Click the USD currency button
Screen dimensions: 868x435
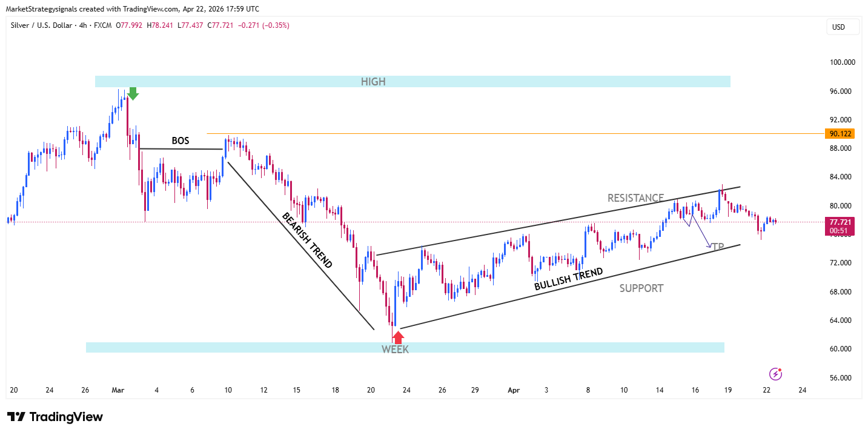[x=843, y=27]
